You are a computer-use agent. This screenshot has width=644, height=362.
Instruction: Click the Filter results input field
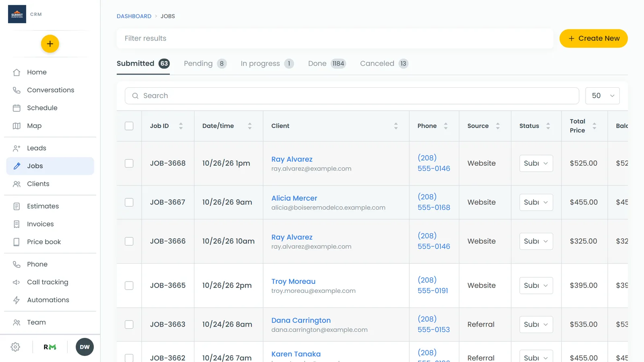tap(335, 39)
